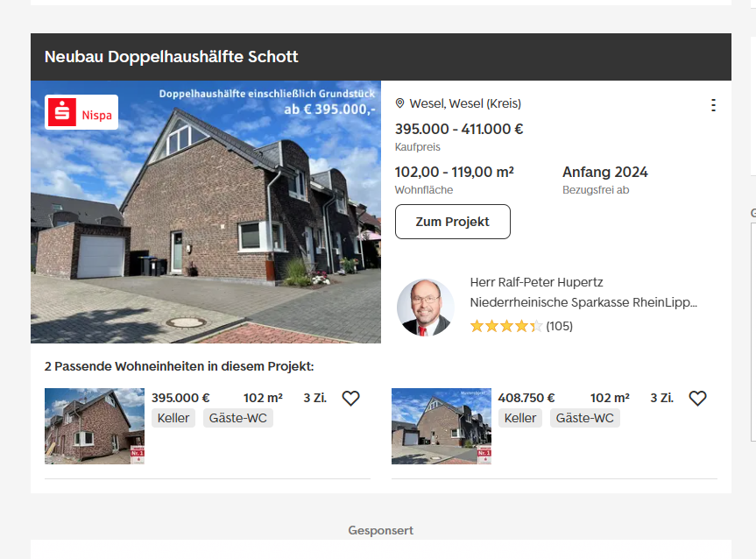The image size is (756, 559).
Task: Open the thumbnail of the 408.750 € unit
Action: pos(441,426)
